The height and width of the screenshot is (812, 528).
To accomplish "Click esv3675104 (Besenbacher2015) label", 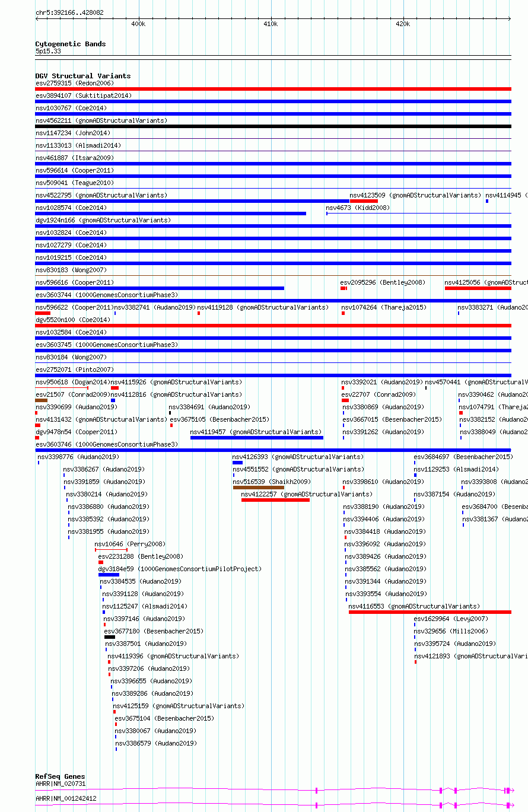I will pos(164,718).
